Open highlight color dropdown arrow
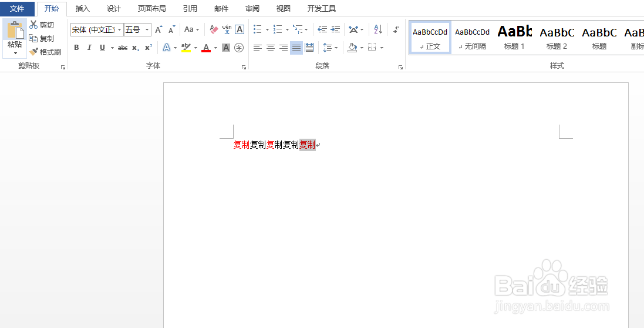 click(x=196, y=48)
